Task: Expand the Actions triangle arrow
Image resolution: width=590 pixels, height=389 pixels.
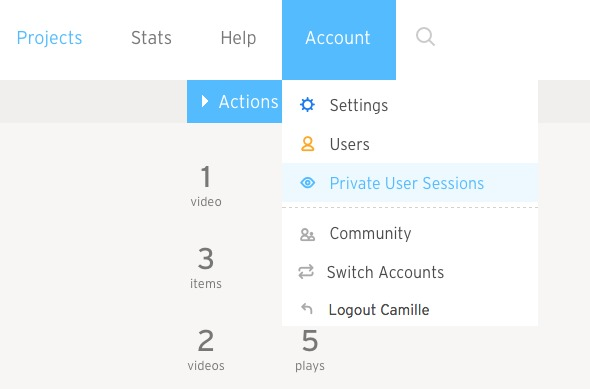Action: click(205, 101)
